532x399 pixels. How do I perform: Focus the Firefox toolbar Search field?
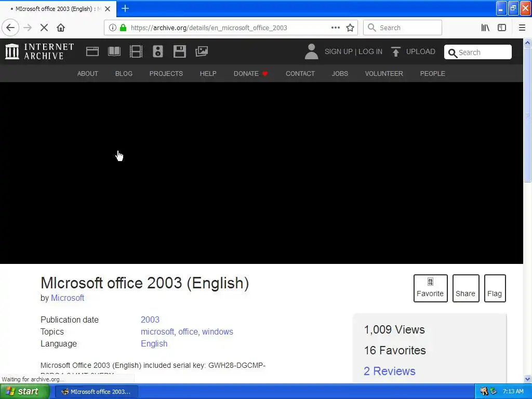(x=403, y=28)
